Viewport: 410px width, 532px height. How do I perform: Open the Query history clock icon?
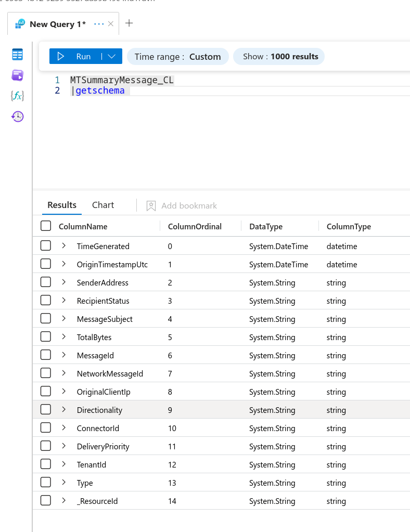(x=18, y=116)
